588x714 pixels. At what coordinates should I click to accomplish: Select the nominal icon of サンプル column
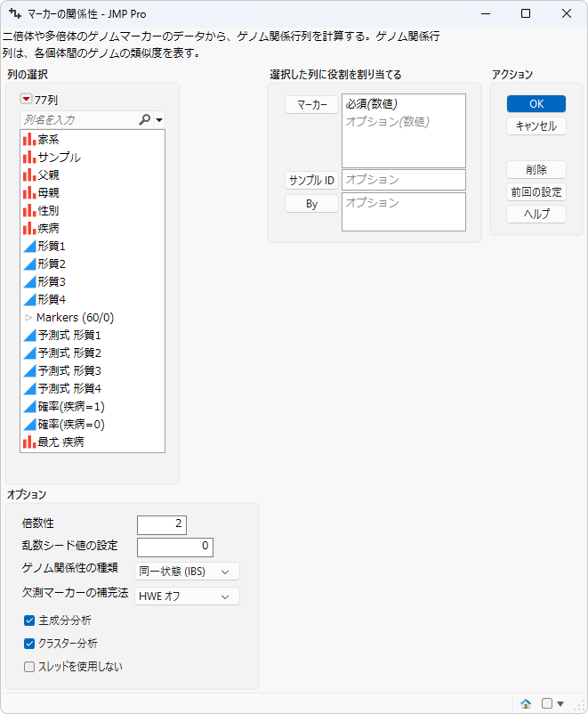click(29, 157)
